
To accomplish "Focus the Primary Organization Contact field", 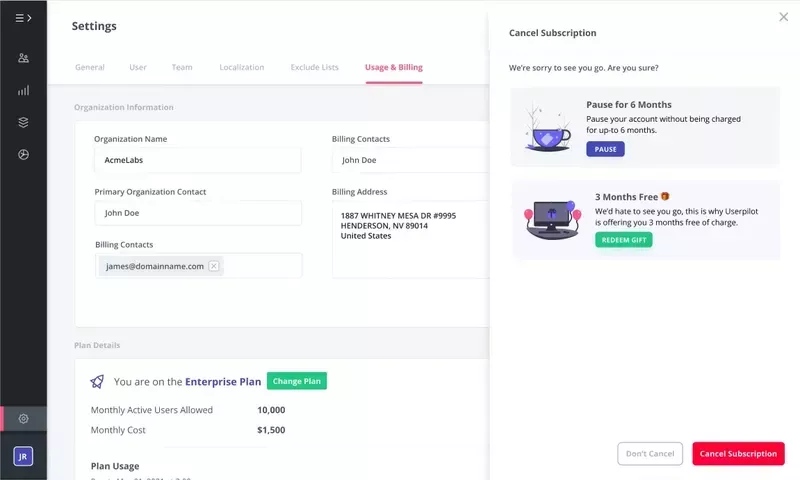I will click(197, 213).
